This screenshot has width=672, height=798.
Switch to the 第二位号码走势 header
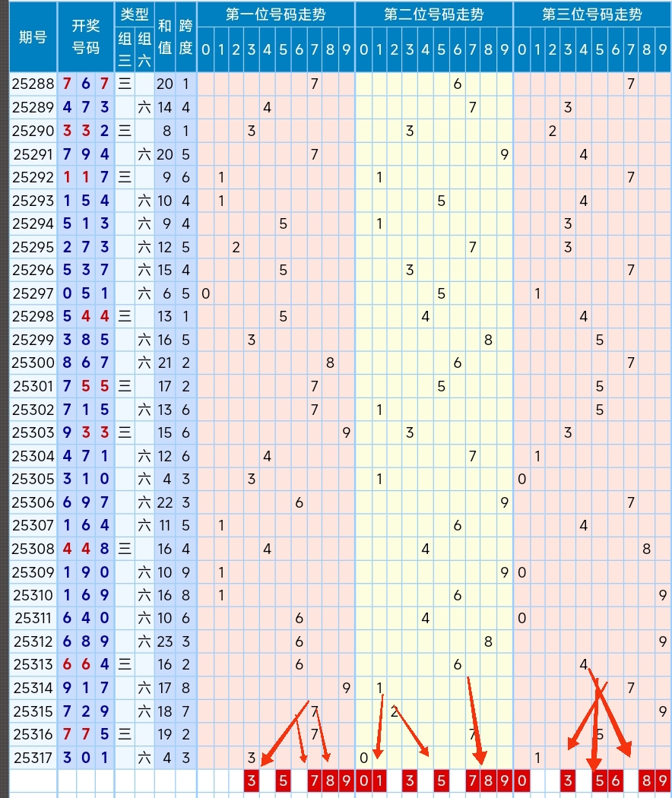coord(433,14)
